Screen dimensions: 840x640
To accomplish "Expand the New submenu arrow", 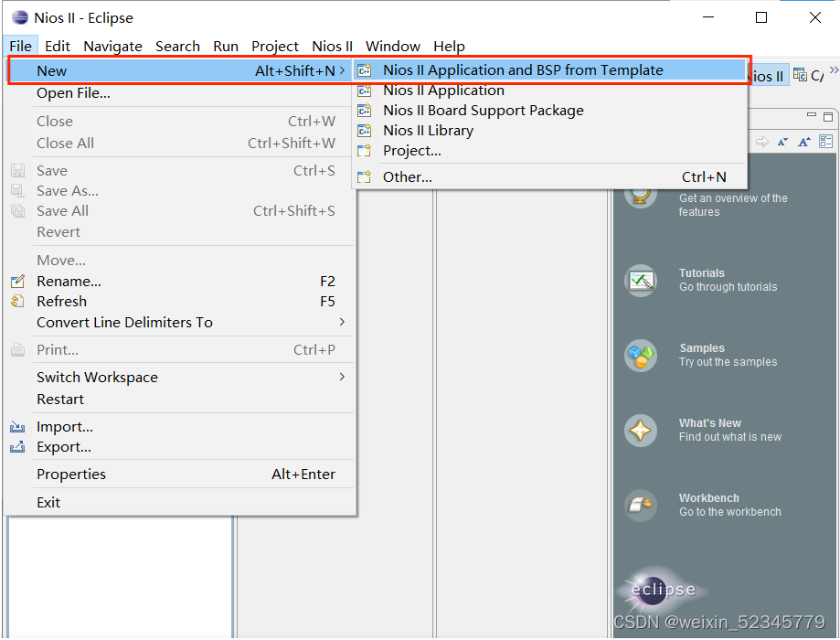I will [342, 70].
